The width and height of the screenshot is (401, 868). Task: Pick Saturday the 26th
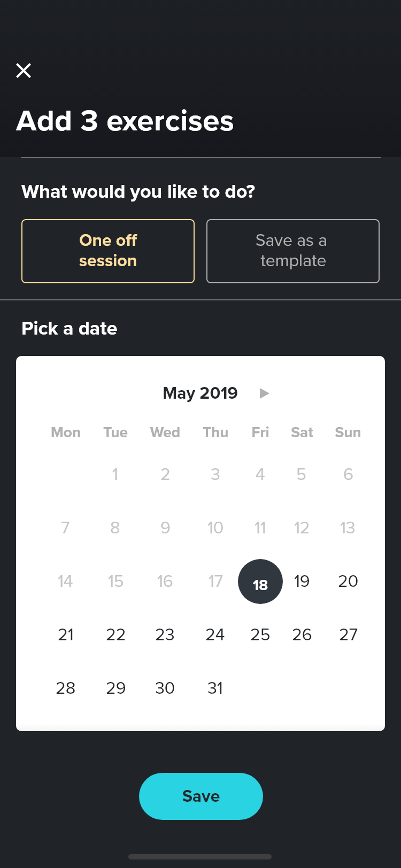[x=302, y=635]
